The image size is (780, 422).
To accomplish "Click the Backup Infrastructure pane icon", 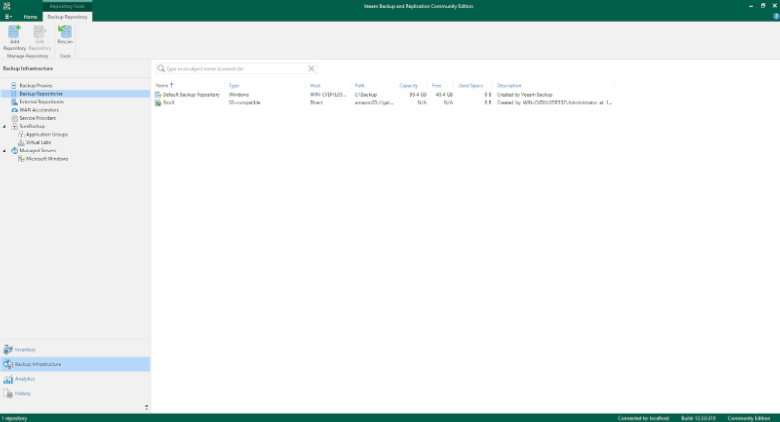I will pos(8,364).
